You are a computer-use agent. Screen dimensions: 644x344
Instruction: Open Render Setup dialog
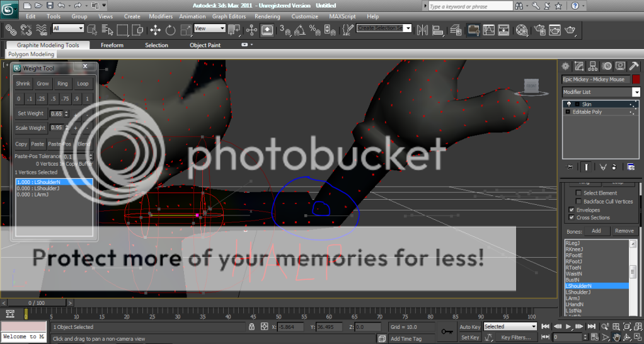[x=539, y=30]
